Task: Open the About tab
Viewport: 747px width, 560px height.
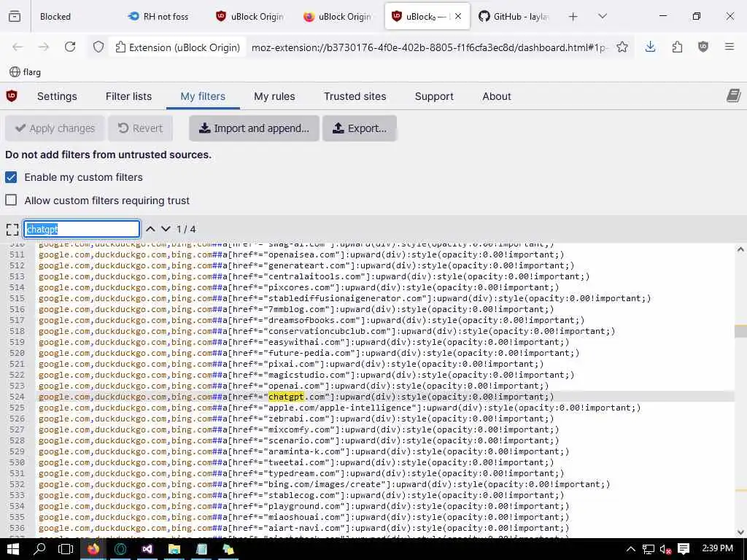Action: click(x=496, y=96)
